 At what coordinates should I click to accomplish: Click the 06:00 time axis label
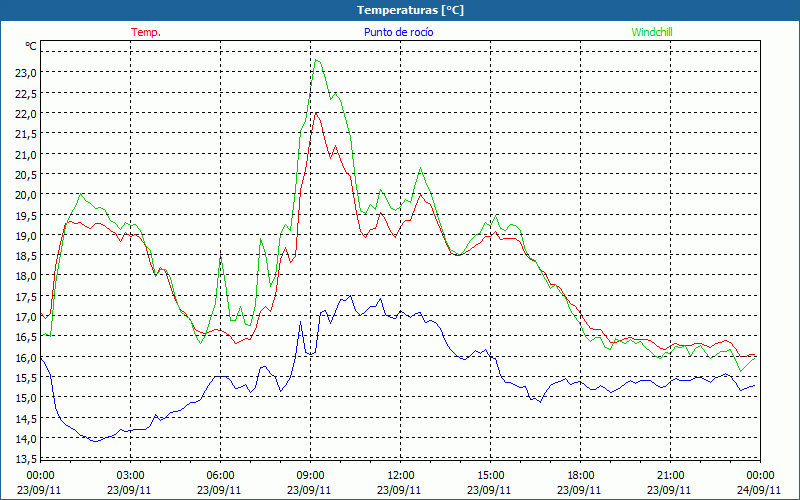point(220,476)
